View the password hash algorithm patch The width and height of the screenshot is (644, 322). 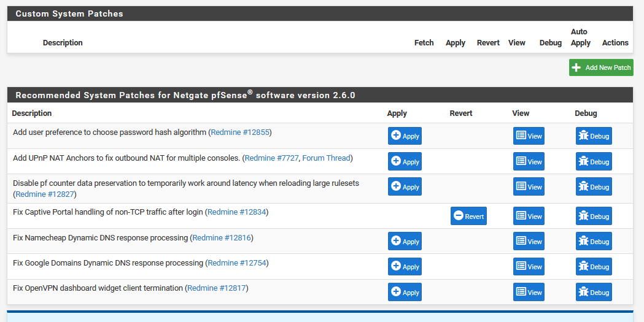tap(529, 136)
